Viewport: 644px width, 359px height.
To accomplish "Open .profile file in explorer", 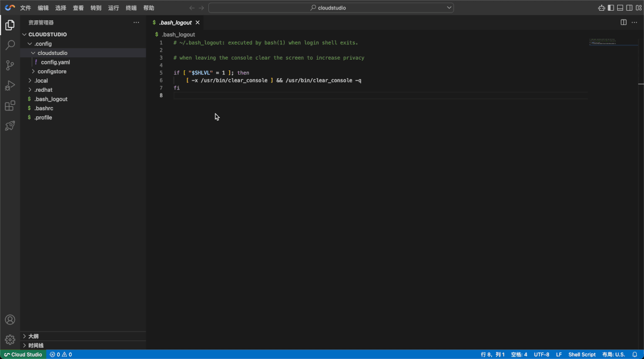I will [x=43, y=117].
